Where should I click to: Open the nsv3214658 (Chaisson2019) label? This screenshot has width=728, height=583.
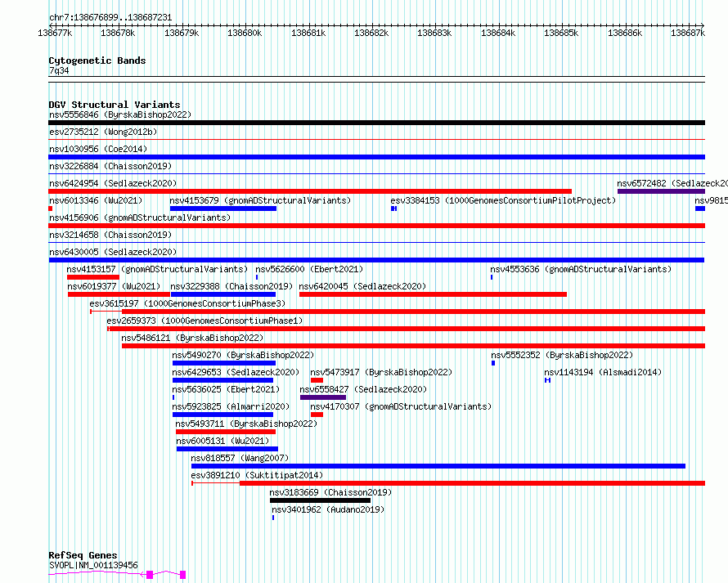tap(110, 235)
